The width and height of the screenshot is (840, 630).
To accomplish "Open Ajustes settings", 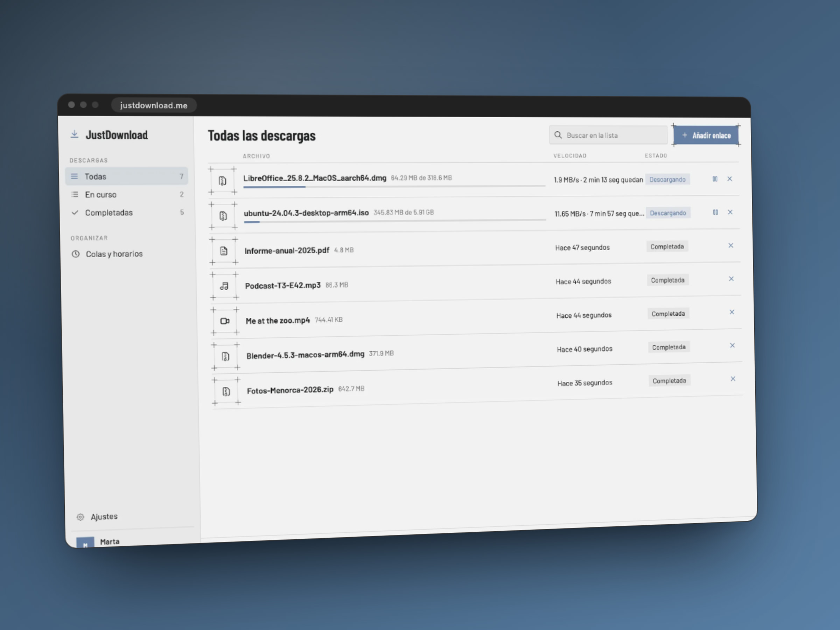I will pyautogui.click(x=97, y=517).
